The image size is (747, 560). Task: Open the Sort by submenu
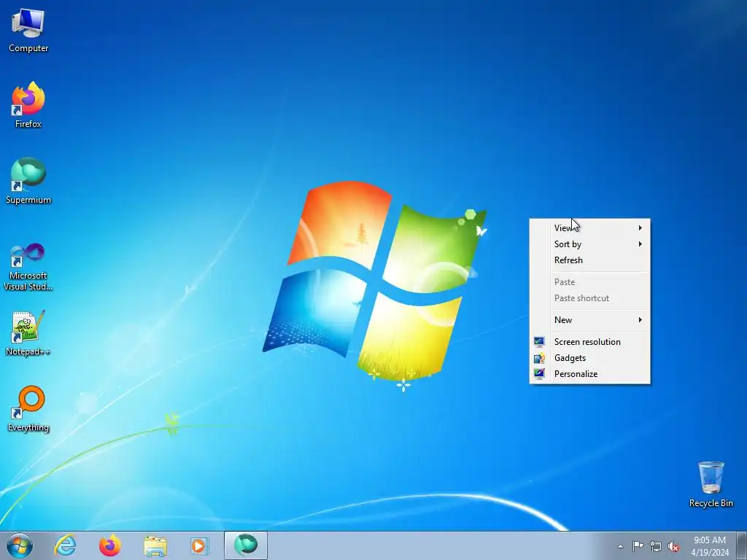[589, 244]
